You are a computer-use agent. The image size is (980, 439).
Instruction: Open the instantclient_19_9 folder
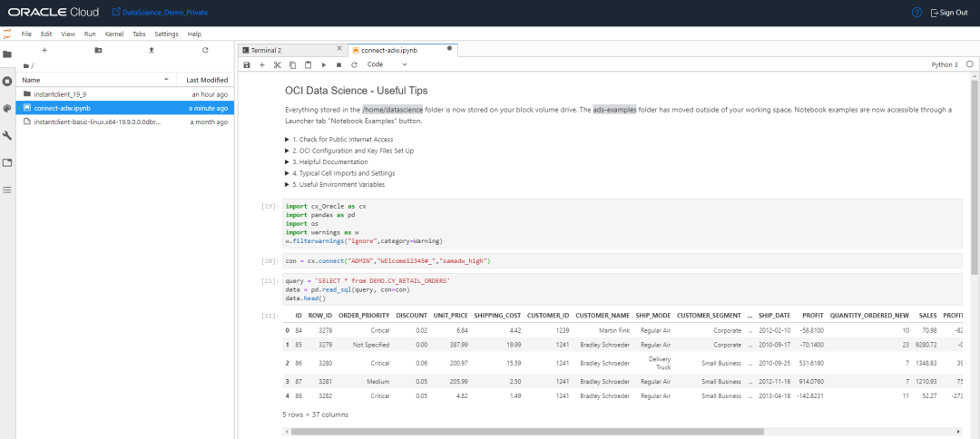[125, 94]
